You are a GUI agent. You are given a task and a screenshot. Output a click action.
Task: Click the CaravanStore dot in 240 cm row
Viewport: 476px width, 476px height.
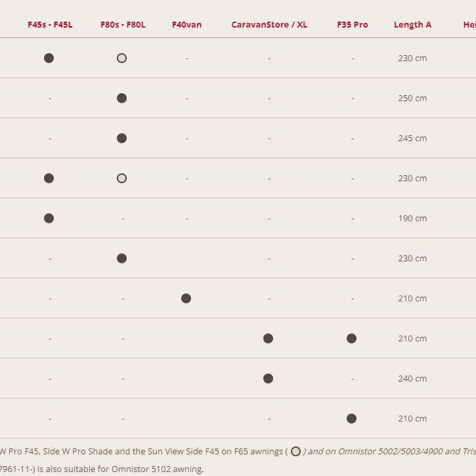click(268, 378)
